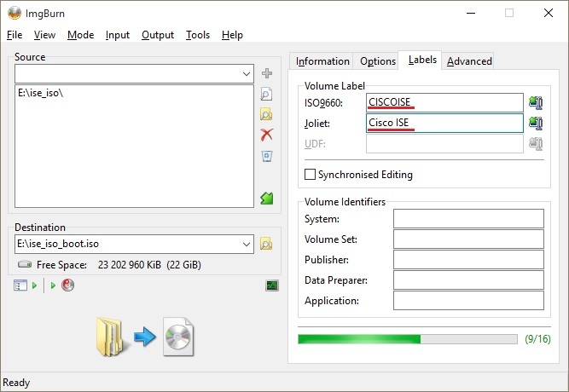Screen dimensions: 569x392
Task: Switch to the Advanced tab
Action: click(x=469, y=61)
